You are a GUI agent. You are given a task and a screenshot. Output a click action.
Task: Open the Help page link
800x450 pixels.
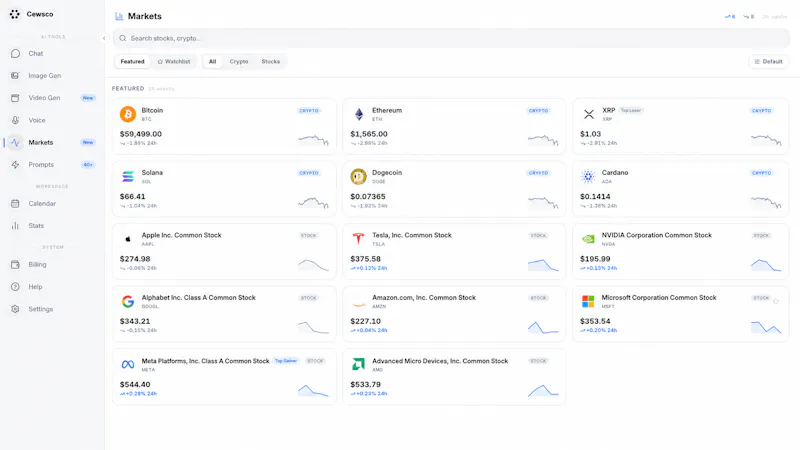(x=51, y=287)
